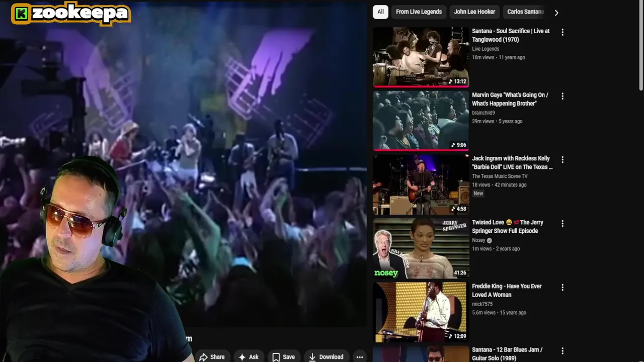
Task: Open title 'Freddie King - Have You Ever Loved A Woman'
Action: click(507, 291)
